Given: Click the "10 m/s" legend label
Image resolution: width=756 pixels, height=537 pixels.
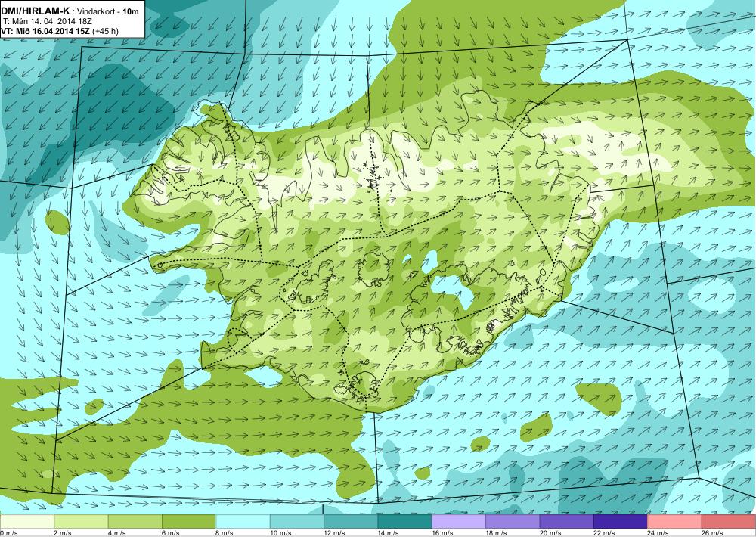Looking at the screenshot, I should [x=280, y=533].
